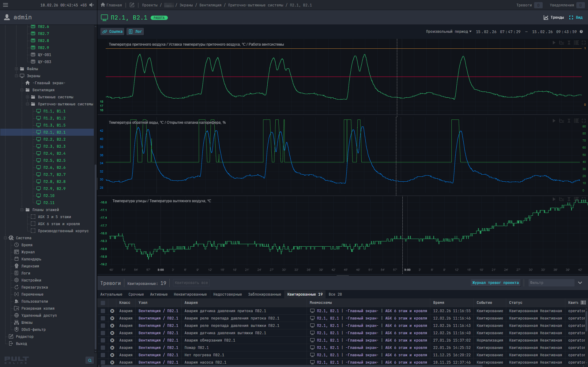This screenshot has width=588, height=367.
Task: Collapse the Приточно-вытяжные системы tree folder
Action: click(28, 104)
